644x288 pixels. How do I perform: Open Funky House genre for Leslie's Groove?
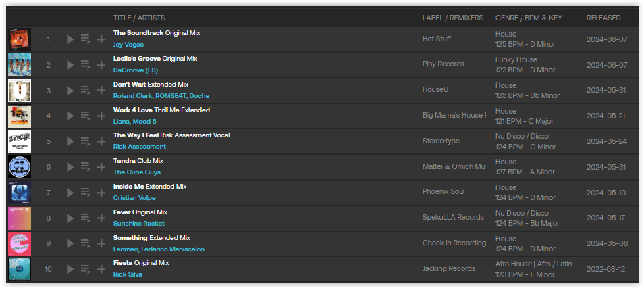coord(516,59)
